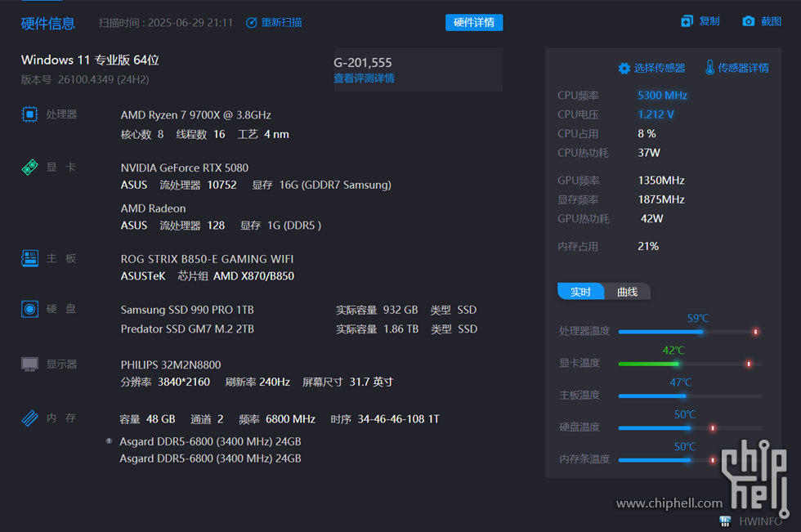801x532 pixels.
Task: Open the 硬件详情 button
Action: pos(474,22)
